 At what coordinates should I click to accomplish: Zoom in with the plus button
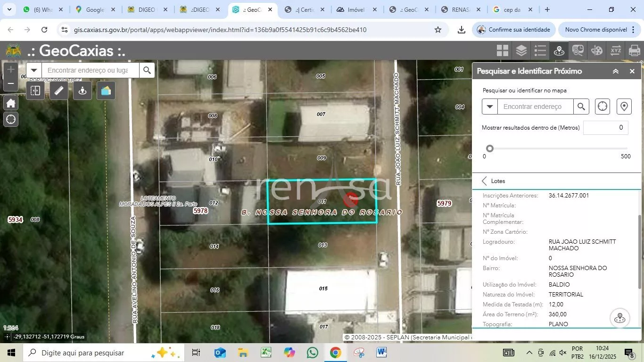point(11,70)
